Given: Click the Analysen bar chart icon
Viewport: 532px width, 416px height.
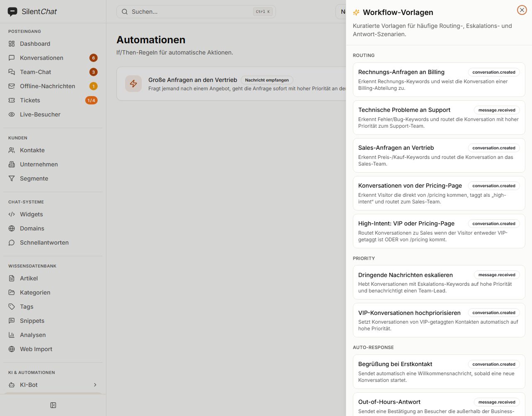Looking at the screenshot, I should (12, 335).
